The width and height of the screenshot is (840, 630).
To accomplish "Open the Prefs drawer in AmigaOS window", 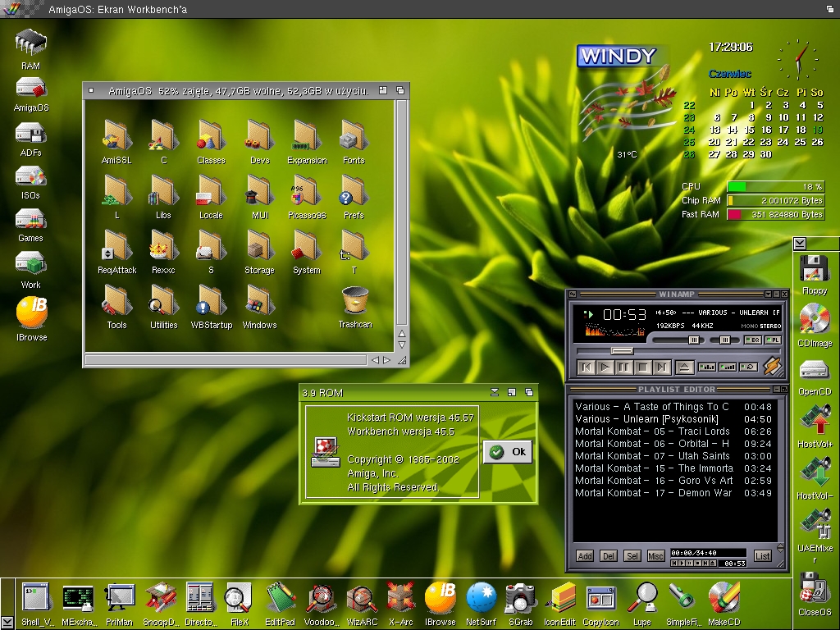I will click(353, 199).
